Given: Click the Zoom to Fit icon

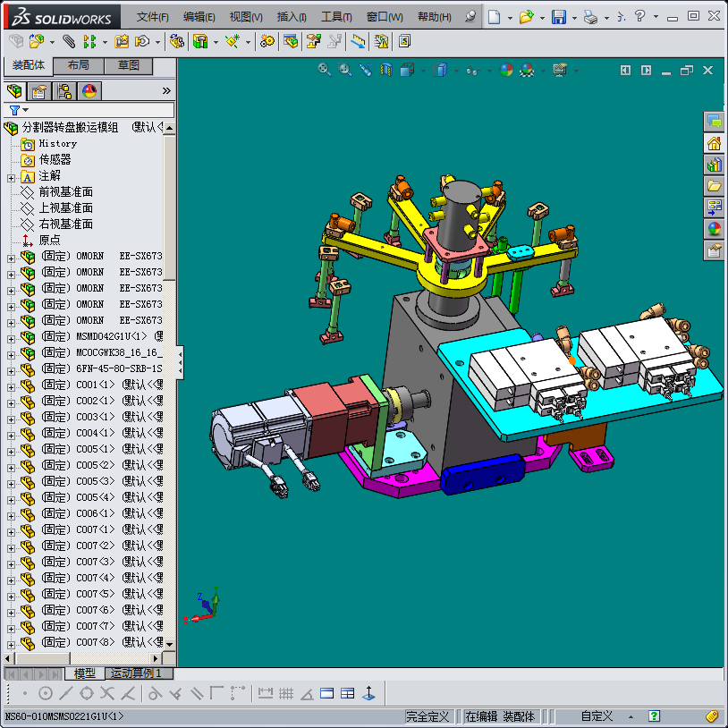Looking at the screenshot, I should [324, 70].
